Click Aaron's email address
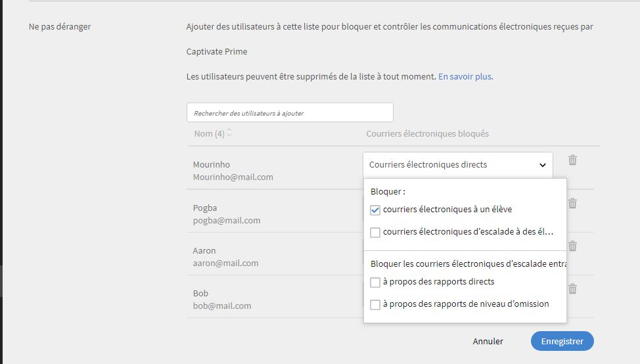The image size is (640, 364). [225, 263]
